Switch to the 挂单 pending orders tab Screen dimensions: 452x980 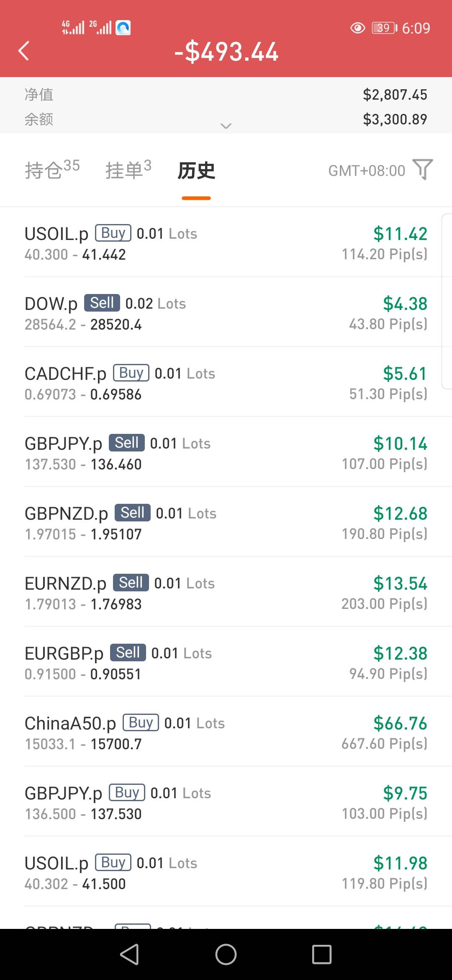(x=128, y=170)
